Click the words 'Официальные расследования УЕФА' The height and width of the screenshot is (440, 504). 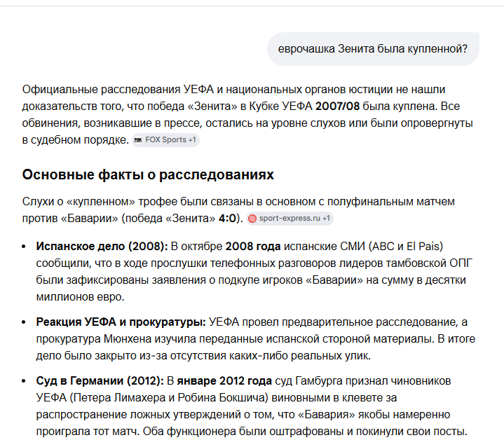[x=118, y=89]
